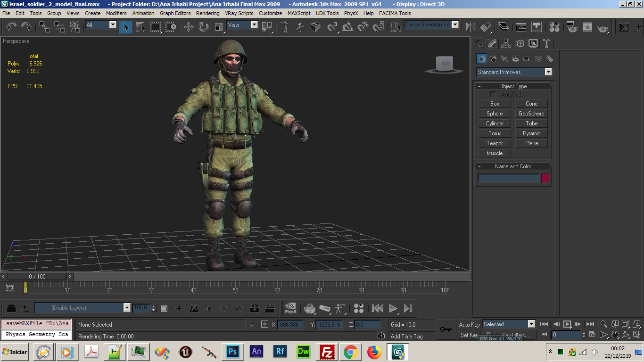Screen dimensions: 644x362
Task: Open the Modifiers menu
Action: (x=116, y=13)
